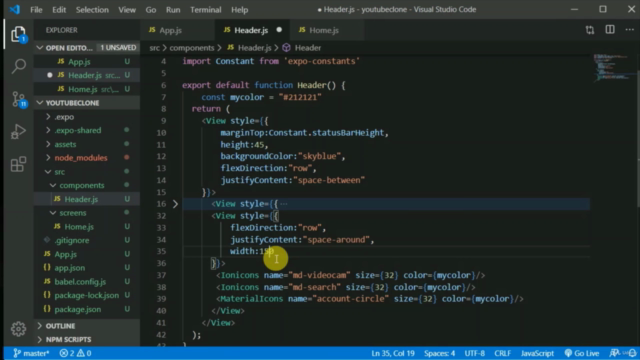Screen dimensions: 640x360
Task: Open Home.js in Open Editors list
Action: pos(87,89)
